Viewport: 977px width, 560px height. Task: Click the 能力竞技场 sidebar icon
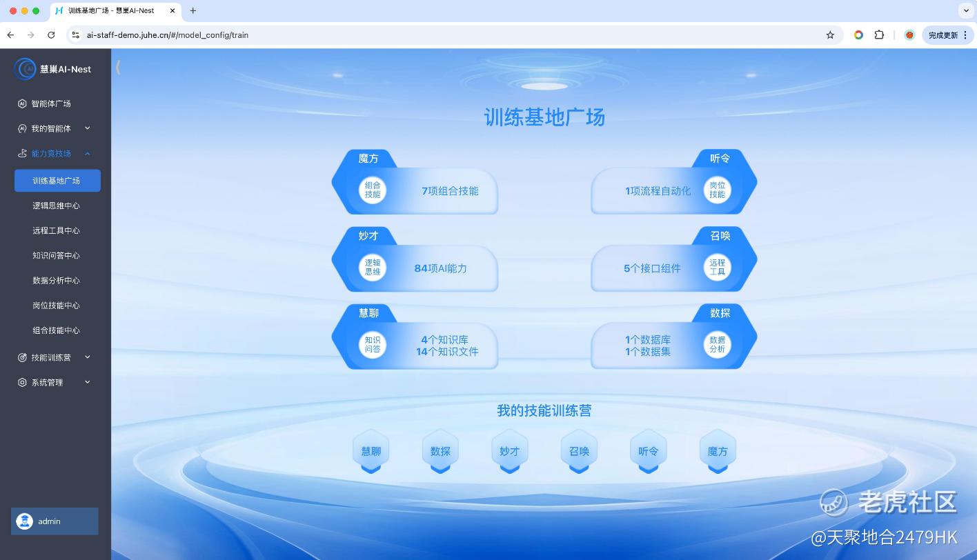(22, 153)
